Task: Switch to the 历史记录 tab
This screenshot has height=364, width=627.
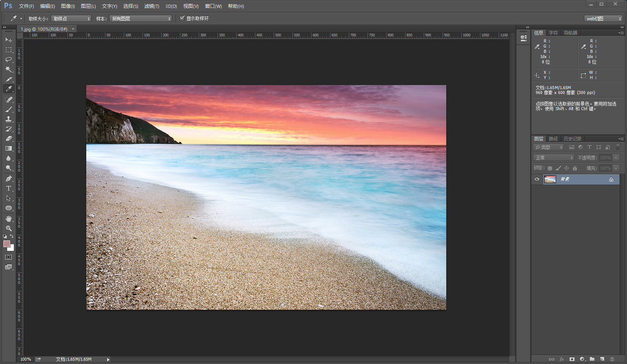Action: [572, 139]
